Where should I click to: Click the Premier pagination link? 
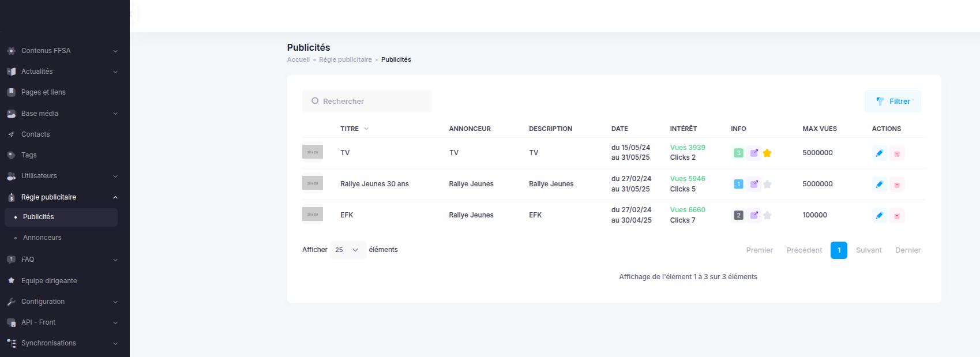pos(760,250)
